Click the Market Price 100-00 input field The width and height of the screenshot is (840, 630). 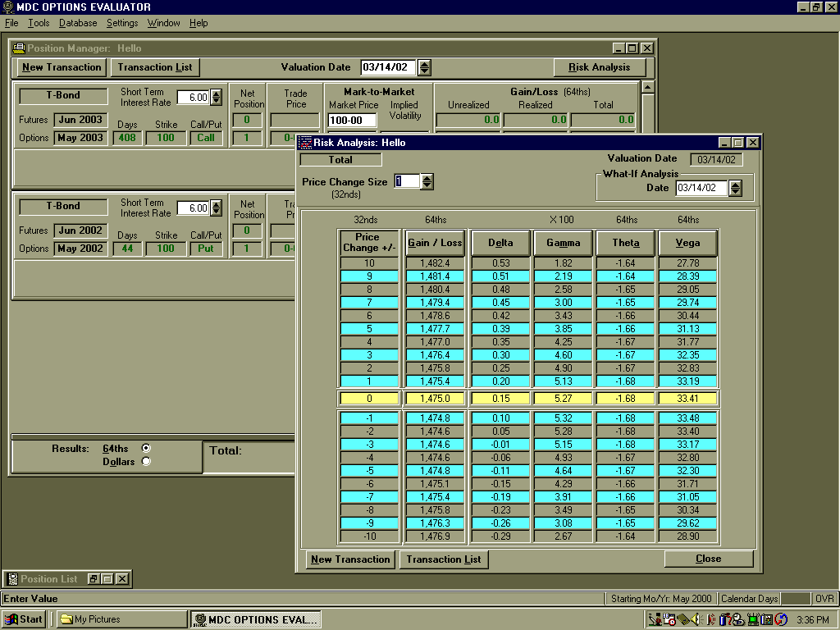[352, 121]
